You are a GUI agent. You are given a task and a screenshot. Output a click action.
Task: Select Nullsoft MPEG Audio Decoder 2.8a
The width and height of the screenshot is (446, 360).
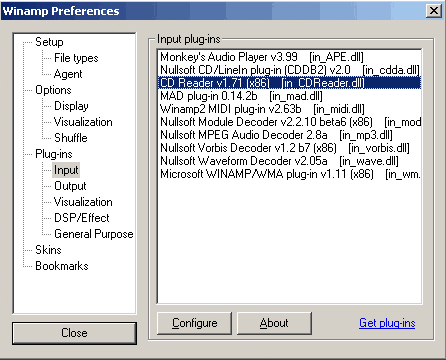pos(289,135)
